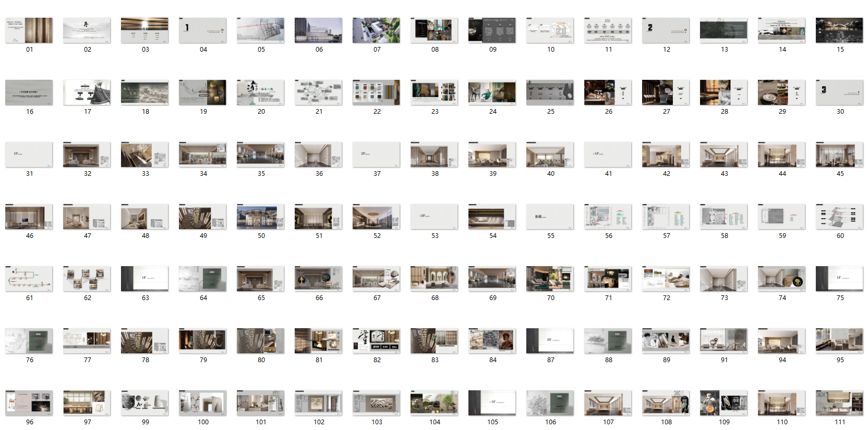Select blank divider slide 37
The image size is (868, 430).
point(377,154)
